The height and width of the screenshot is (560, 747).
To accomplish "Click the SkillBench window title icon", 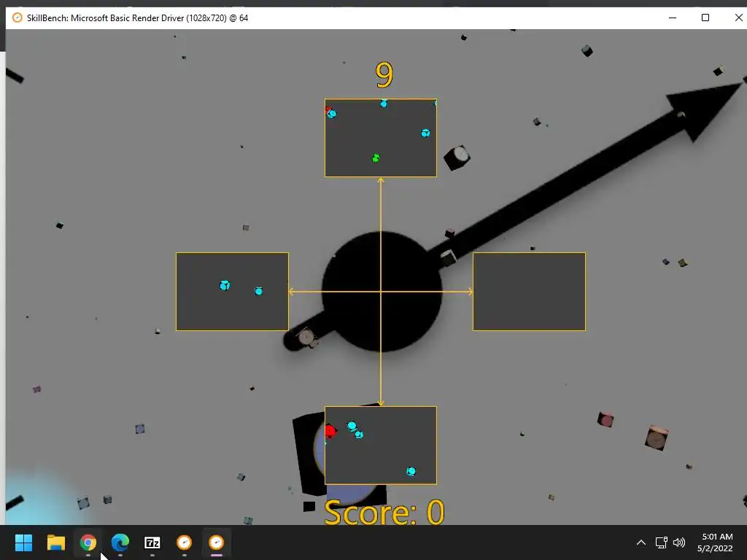I will (18, 17).
